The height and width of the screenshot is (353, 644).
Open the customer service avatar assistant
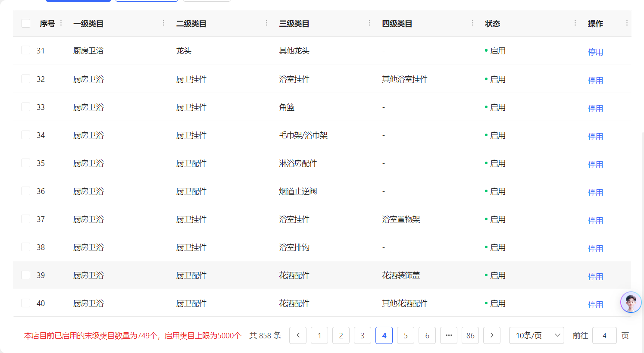631,302
